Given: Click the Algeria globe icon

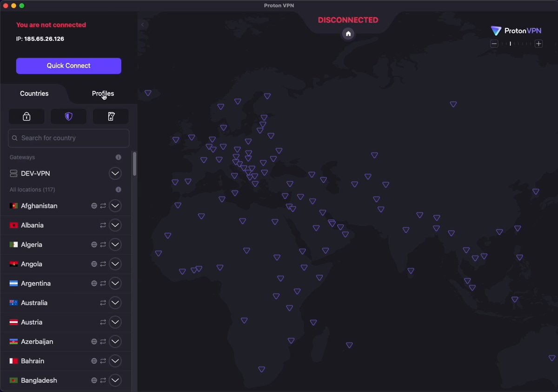Looking at the screenshot, I should point(94,245).
